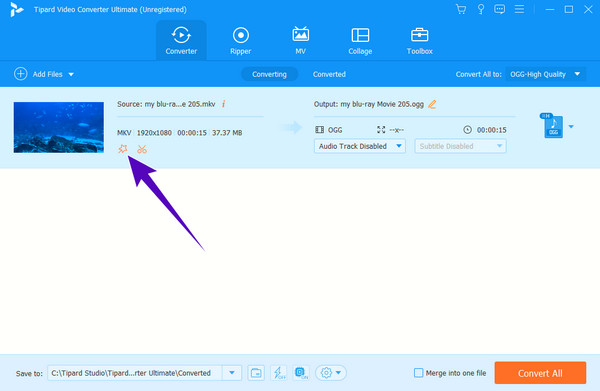This screenshot has height=391, width=600.
Task: Open Convert All to OGG-High Quality dropdown
Action: [545, 74]
